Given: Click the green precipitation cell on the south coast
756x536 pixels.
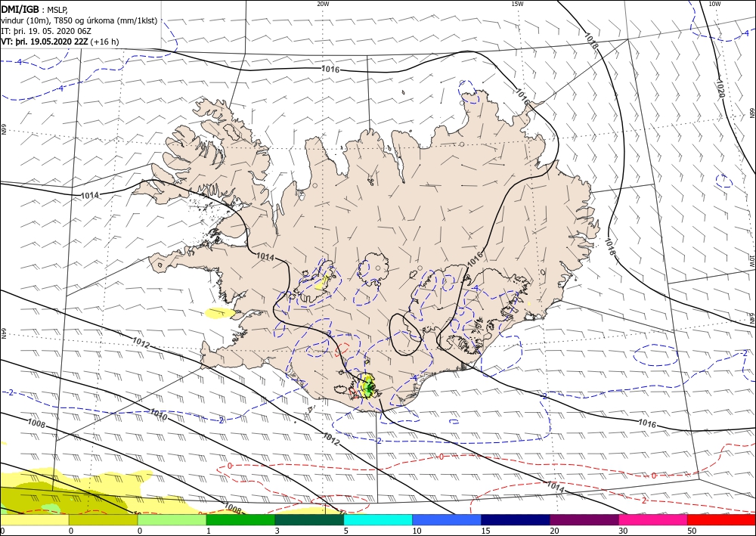Looking at the screenshot, I should pos(369,386).
